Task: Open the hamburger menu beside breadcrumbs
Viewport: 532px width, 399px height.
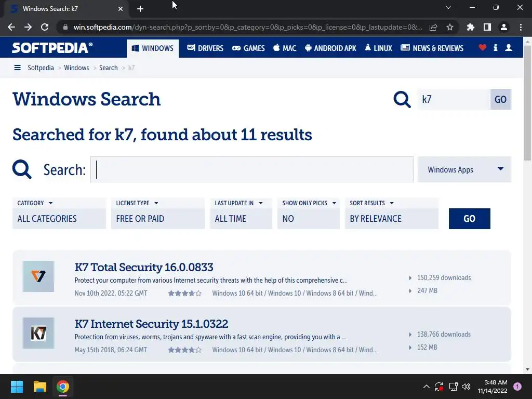Action: 17,68
